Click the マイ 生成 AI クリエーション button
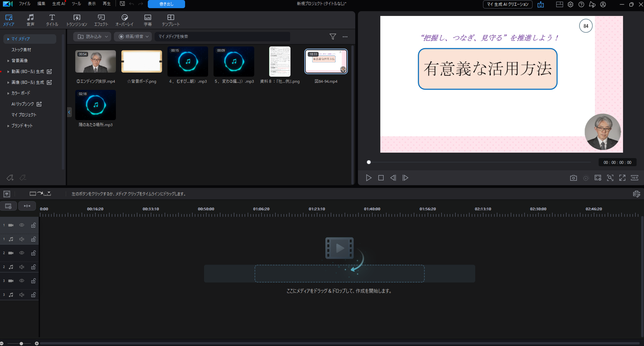This screenshot has width=644, height=346. (507, 4)
